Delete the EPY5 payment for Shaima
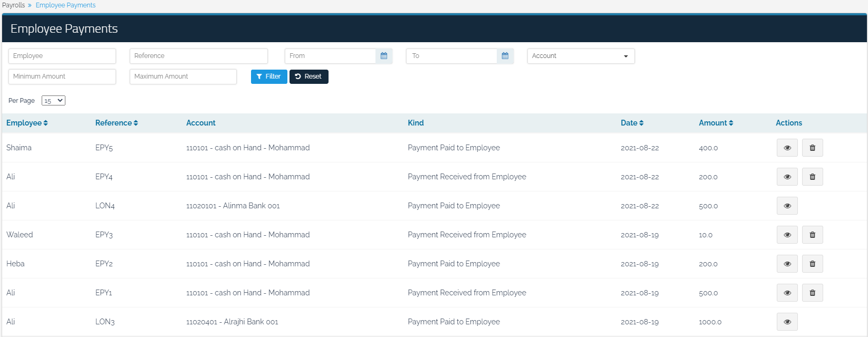868x337 pixels. 812,148
